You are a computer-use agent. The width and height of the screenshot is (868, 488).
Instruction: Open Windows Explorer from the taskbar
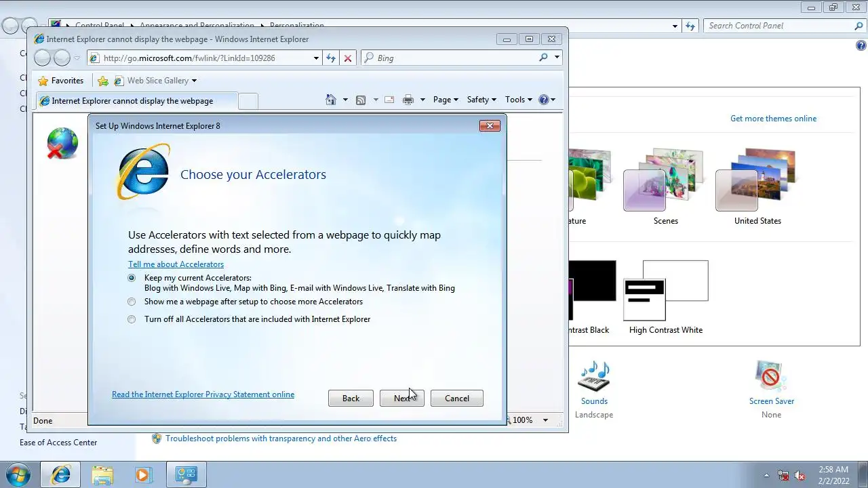tap(102, 474)
